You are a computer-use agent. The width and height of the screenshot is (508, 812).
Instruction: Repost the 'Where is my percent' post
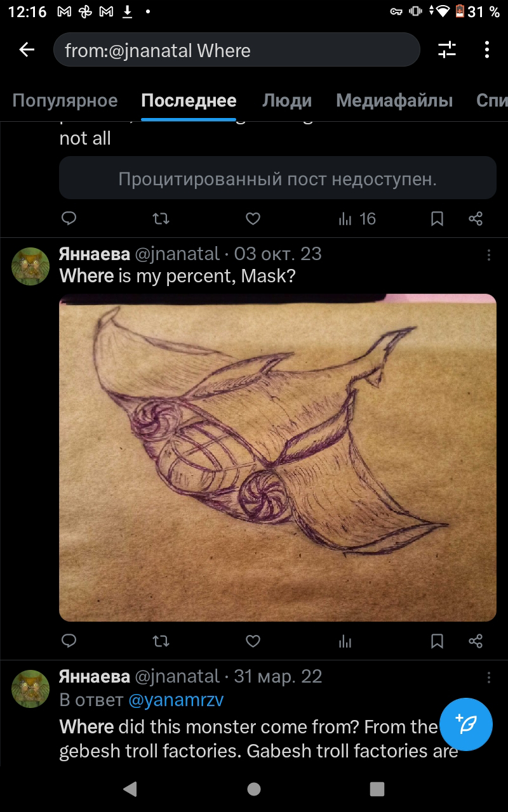(x=161, y=641)
